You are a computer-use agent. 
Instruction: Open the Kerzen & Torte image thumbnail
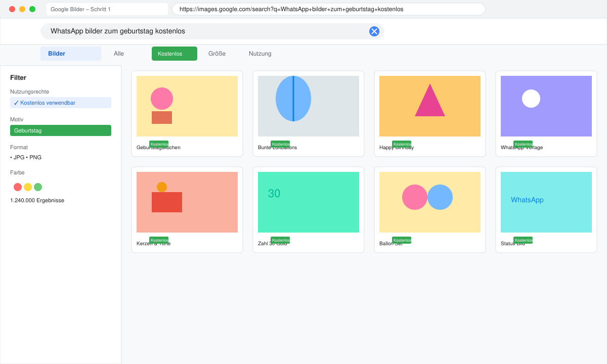coord(187,202)
